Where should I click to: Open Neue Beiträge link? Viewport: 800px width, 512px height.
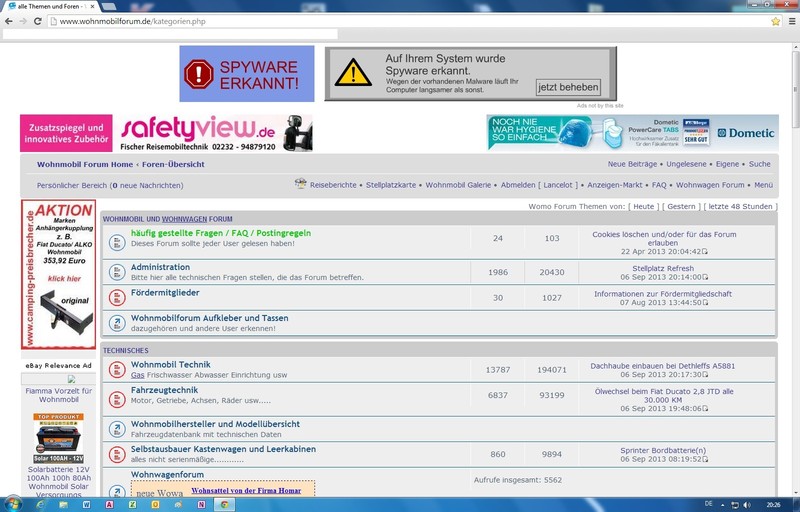pyautogui.click(x=632, y=164)
